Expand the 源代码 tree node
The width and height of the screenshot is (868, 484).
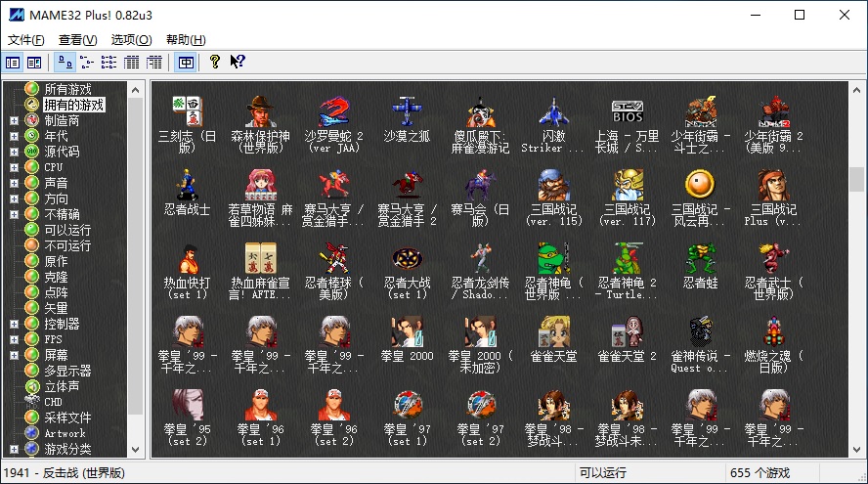[x=14, y=152]
